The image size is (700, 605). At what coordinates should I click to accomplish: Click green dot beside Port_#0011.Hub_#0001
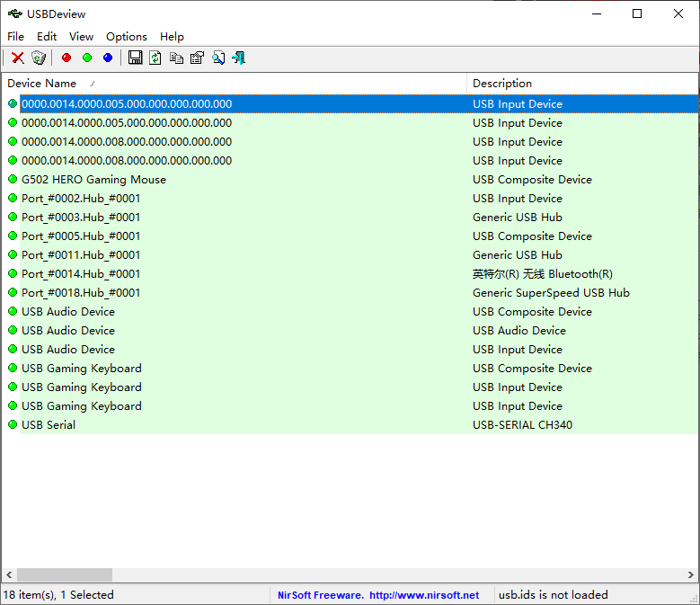tap(13, 254)
